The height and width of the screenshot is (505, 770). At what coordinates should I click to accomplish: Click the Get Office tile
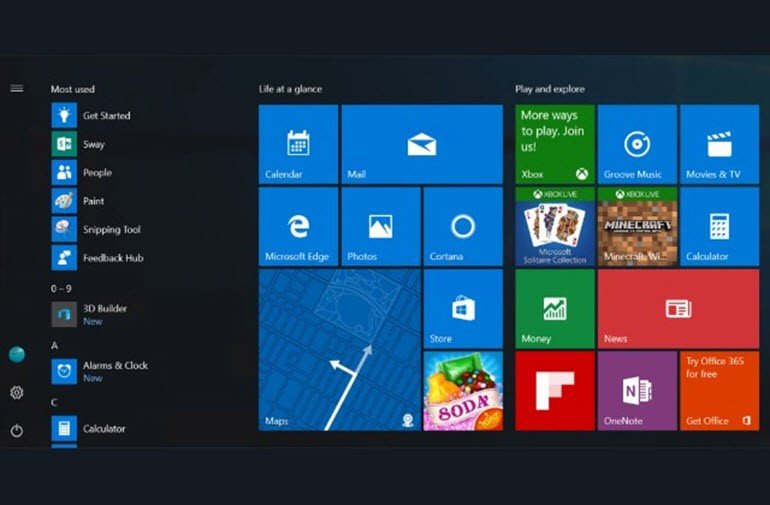719,391
